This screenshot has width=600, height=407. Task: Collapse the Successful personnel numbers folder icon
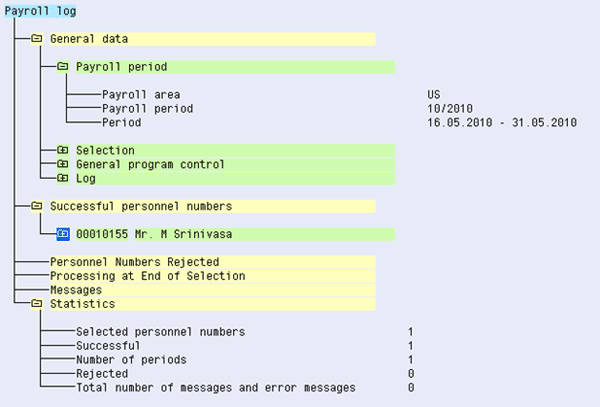pyautogui.click(x=37, y=206)
